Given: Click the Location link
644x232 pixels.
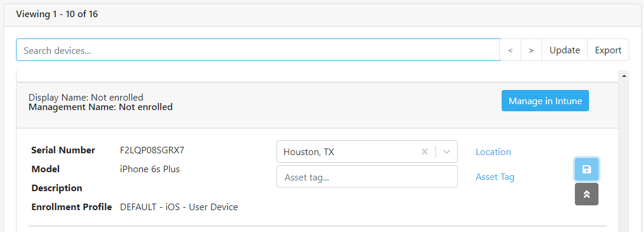Looking at the screenshot, I should click(x=493, y=152).
